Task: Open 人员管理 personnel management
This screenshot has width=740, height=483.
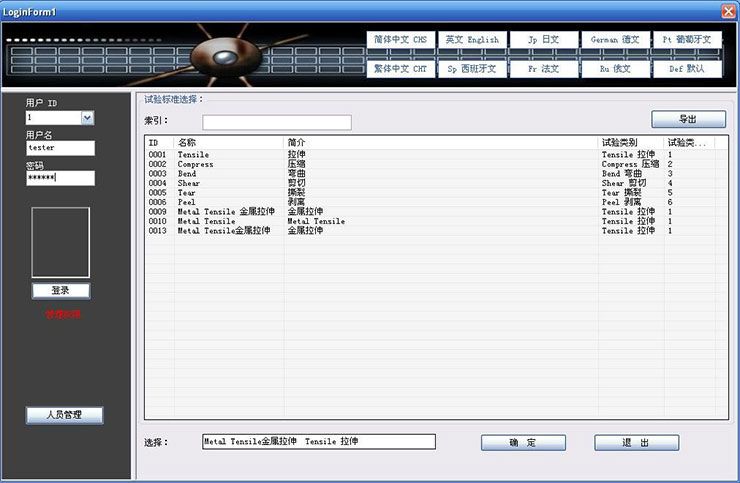Action: coord(64,415)
